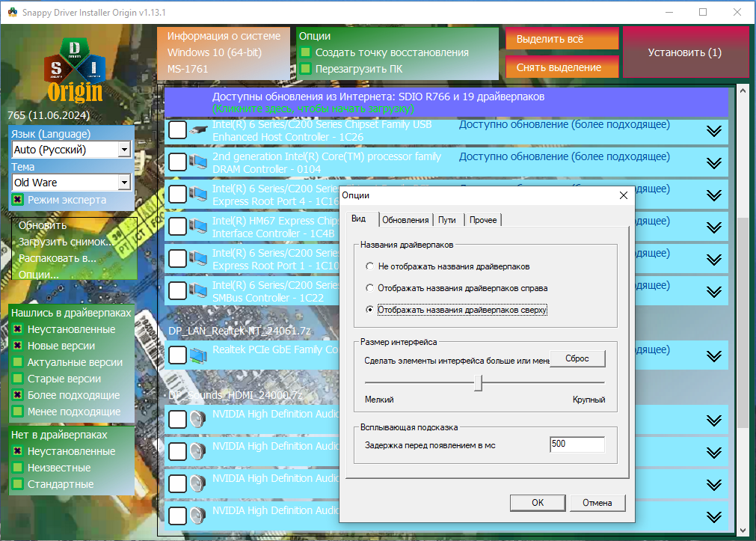The width and height of the screenshot is (756, 541).
Task: Choose Отображать названия драйверпаков справа
Action: coord(370,288)
